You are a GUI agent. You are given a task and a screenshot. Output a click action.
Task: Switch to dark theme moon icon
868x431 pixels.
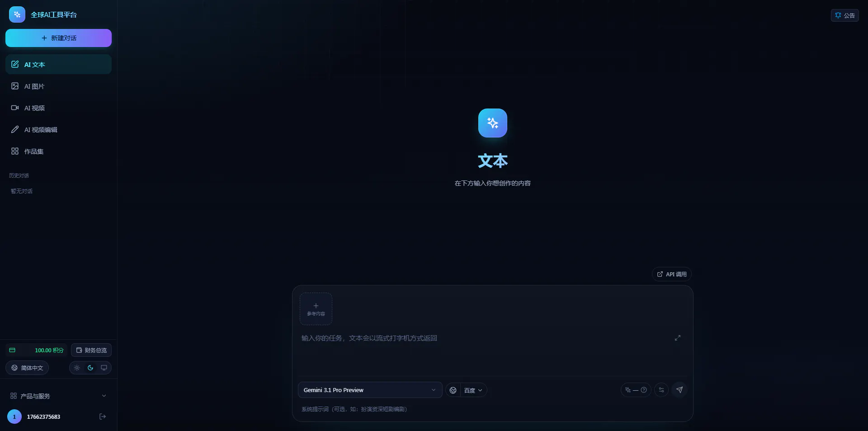(x=90, y=368)
